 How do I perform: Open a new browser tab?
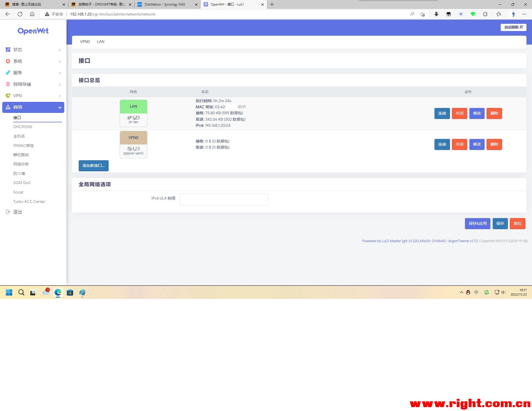[272, 4]
